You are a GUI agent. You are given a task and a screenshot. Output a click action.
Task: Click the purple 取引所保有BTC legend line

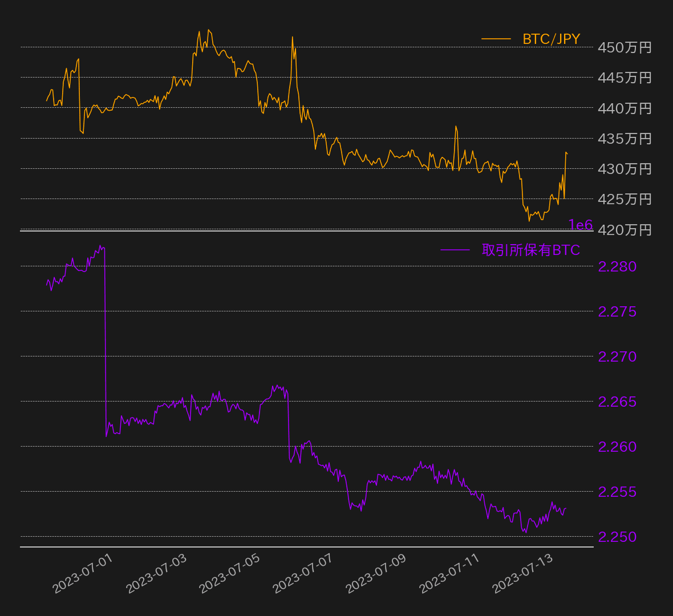(x=455, y=250)
